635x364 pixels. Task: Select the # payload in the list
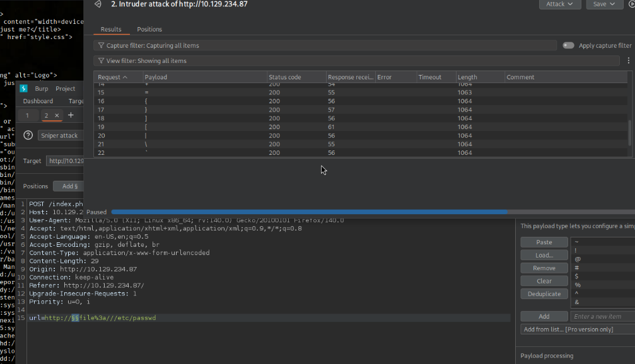[x=603, y=268]
